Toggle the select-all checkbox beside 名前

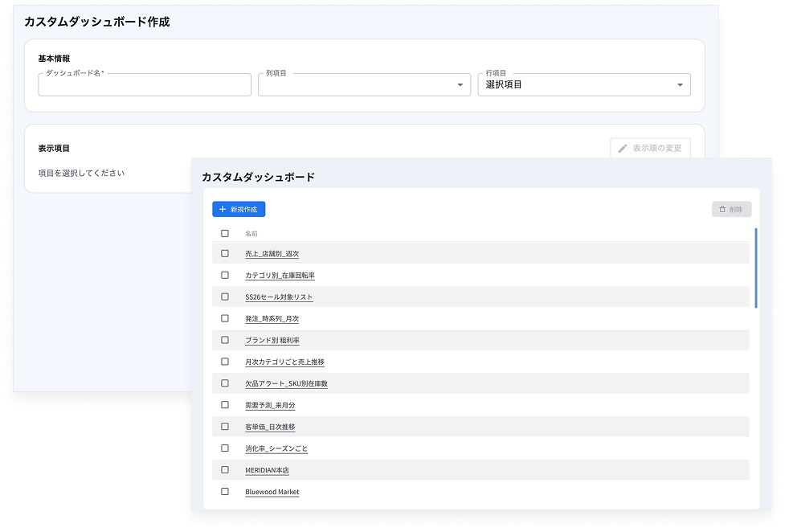point(225,233)
